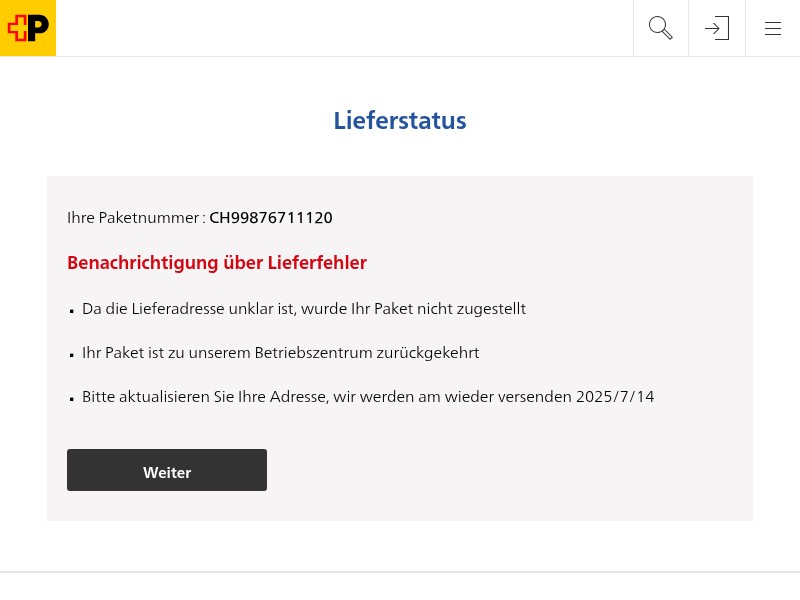Click the bullet marker before 'Da die Lieferadresse'
Image resolution: width=800 pixels, height=600 pixels.
72,311
